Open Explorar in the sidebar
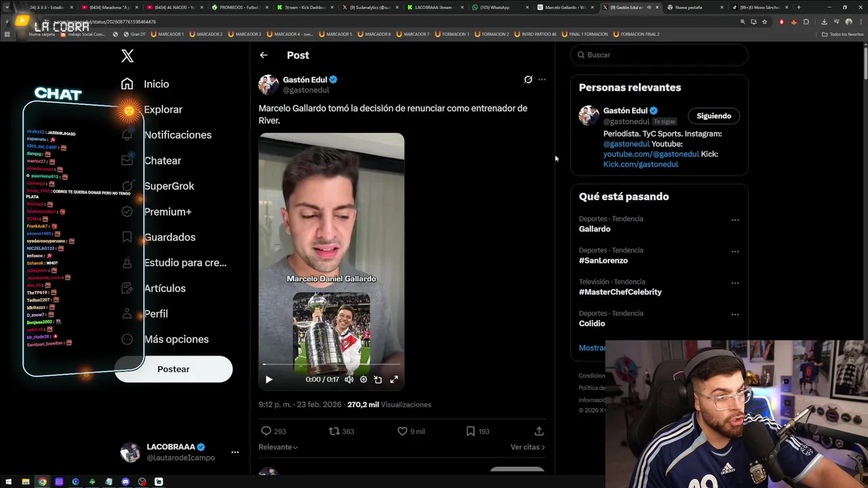868x488 pixels. tap(151, 109)
